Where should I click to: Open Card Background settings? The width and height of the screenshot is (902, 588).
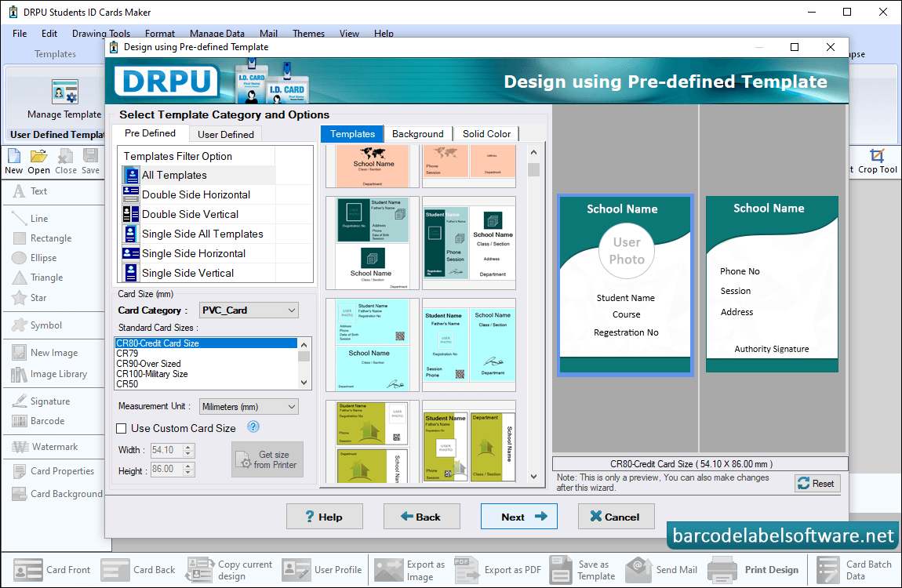click(x=57, y=494)
